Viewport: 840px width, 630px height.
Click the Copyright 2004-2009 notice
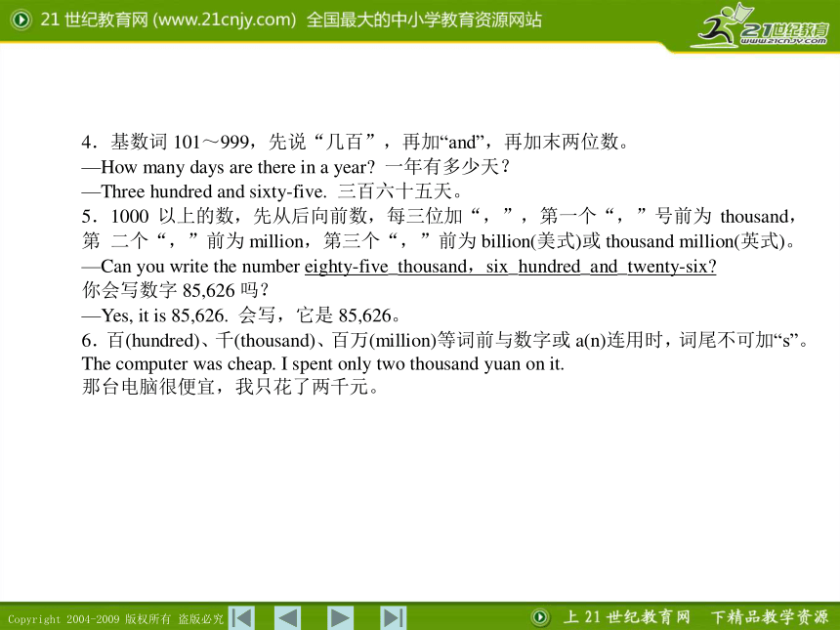click(115, 619)
